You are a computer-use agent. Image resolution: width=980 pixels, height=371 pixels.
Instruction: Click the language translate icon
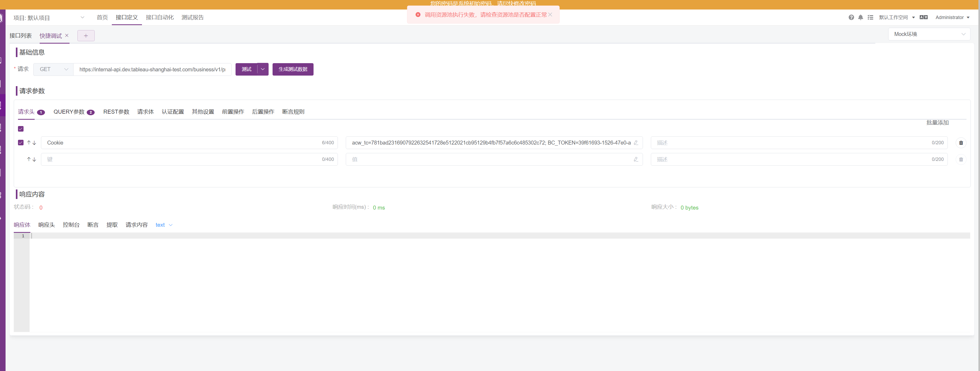[923, 17]
